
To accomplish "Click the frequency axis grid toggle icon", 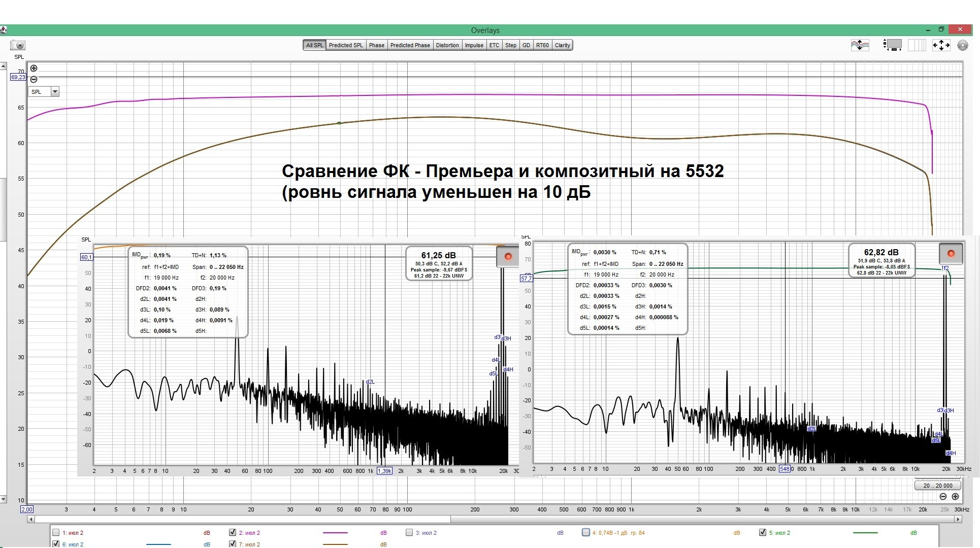I will tap(917, 45).
